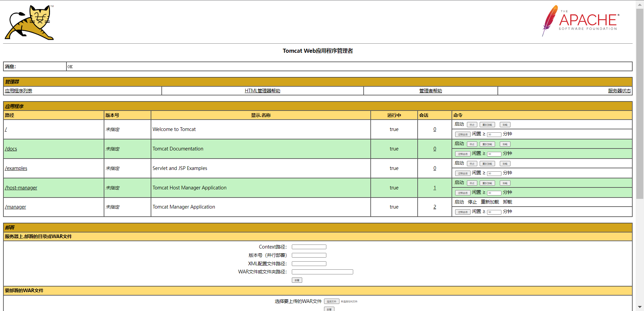644x311 pixels.
Task: Open the 应用程序列表 link
Action: pos(18,91)
